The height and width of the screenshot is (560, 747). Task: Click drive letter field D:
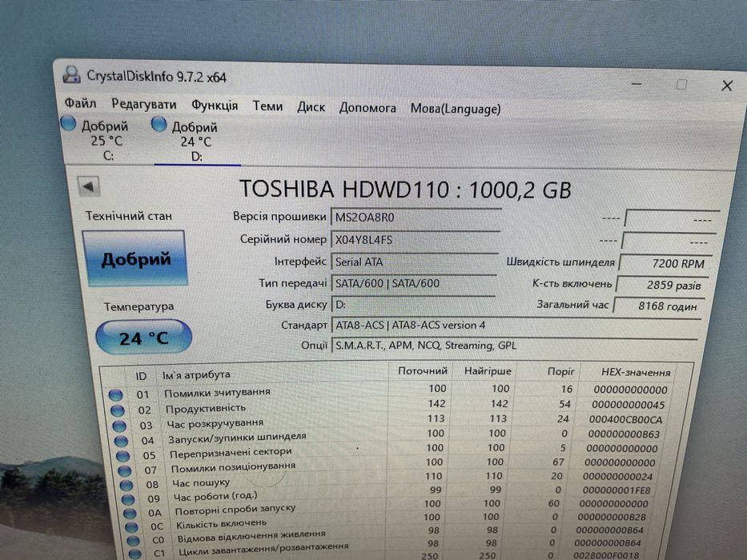[412, 304]
